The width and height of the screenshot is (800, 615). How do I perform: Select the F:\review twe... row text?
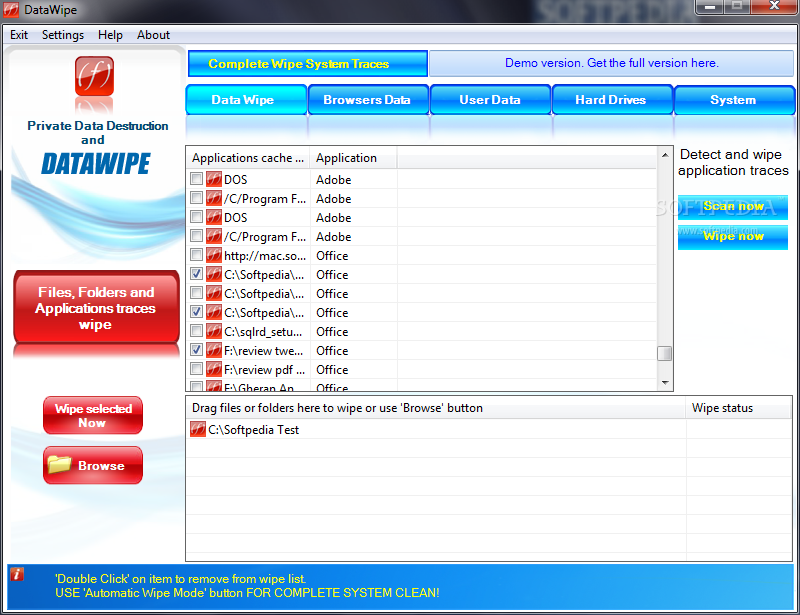click(x=264, y=350)
